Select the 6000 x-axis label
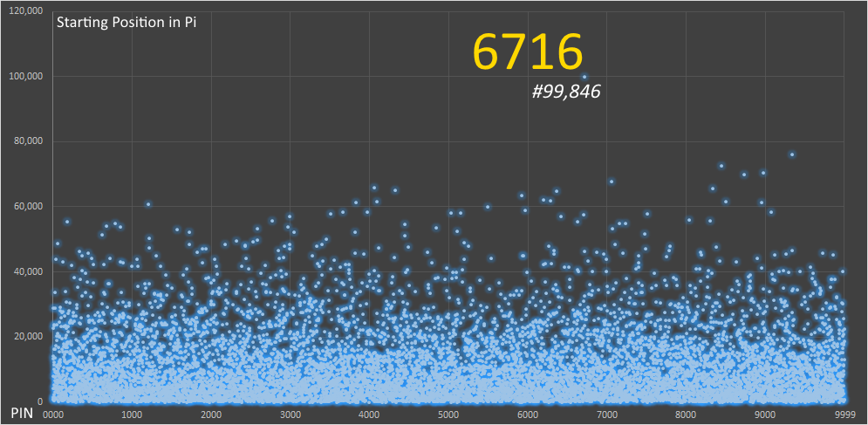 coord(528,415)
